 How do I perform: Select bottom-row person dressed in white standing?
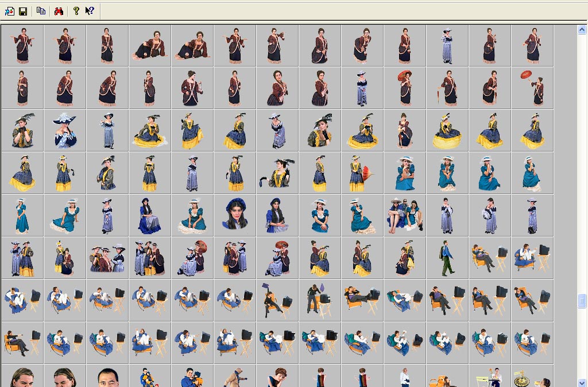(405, 376)
